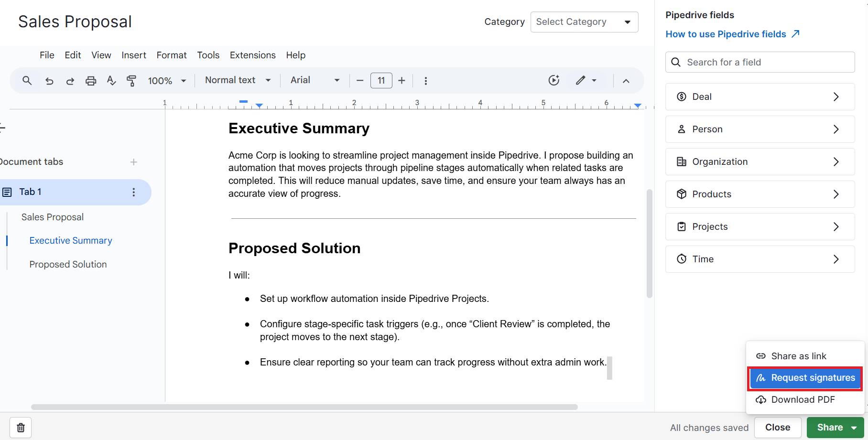The height and width of the screenshot is (440, 868).
Task: Click the Projects clipboard icon
Action: coord(682,226)
